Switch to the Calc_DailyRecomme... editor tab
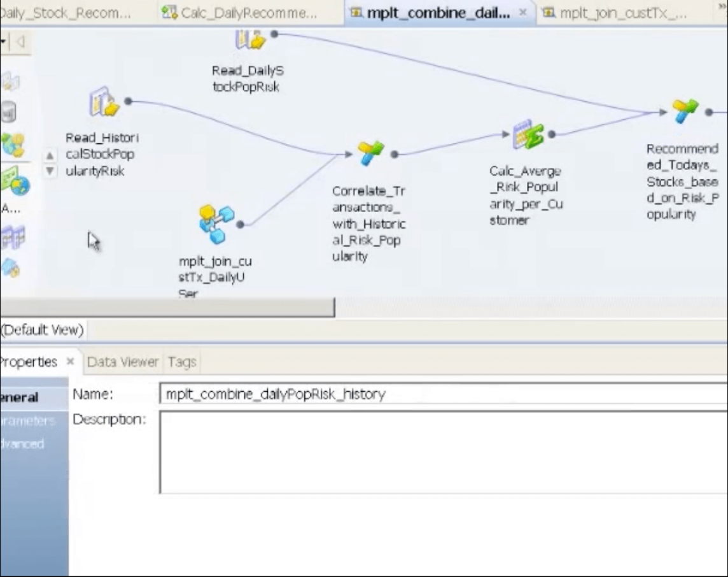The height and width of the screenshot is (577, 728). click(241, 13)
